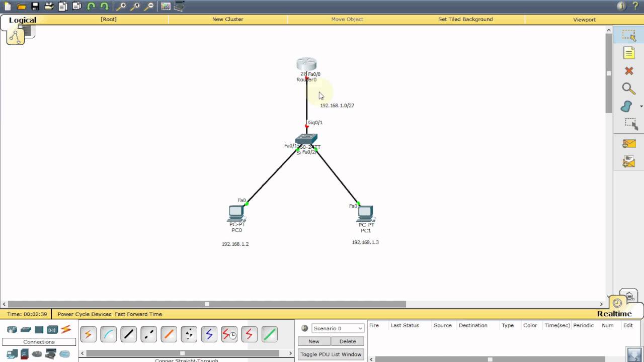
Task: Click the [Root] navigation item
Action: [108, 19]
